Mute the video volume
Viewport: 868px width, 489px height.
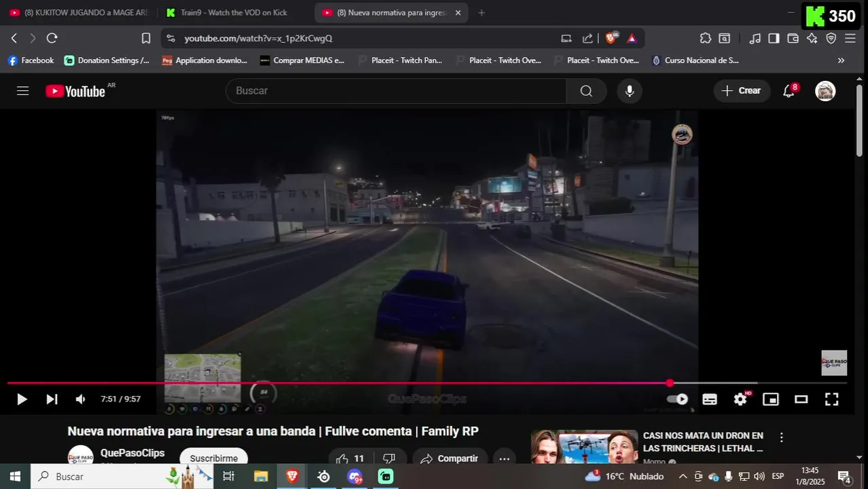(81, 399)
